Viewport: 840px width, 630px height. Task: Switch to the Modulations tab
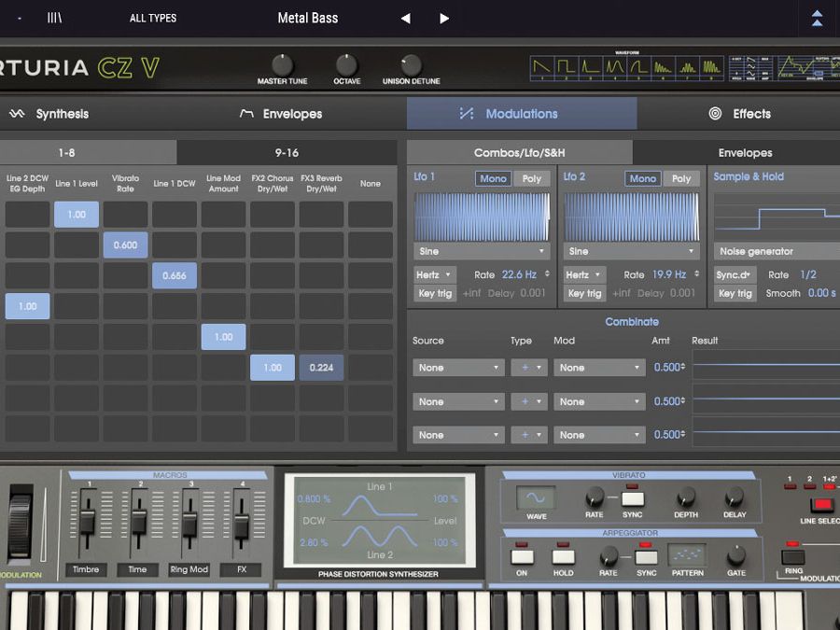coord(522,114)
